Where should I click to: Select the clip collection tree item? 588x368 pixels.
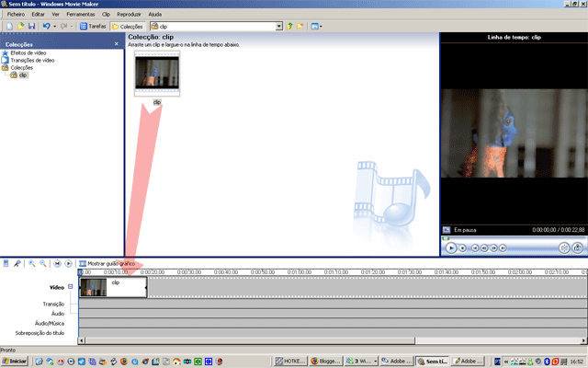23,75
